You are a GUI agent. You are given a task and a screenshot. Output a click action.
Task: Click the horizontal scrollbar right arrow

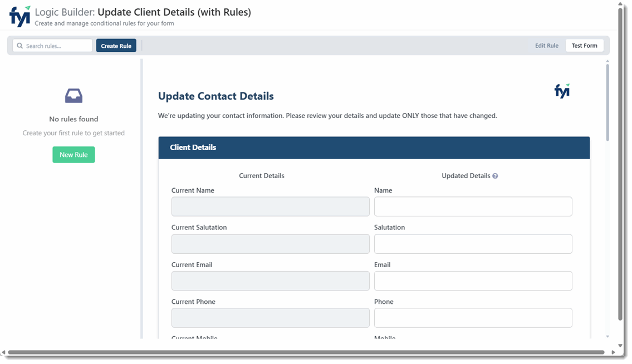[x=613, y=352]
